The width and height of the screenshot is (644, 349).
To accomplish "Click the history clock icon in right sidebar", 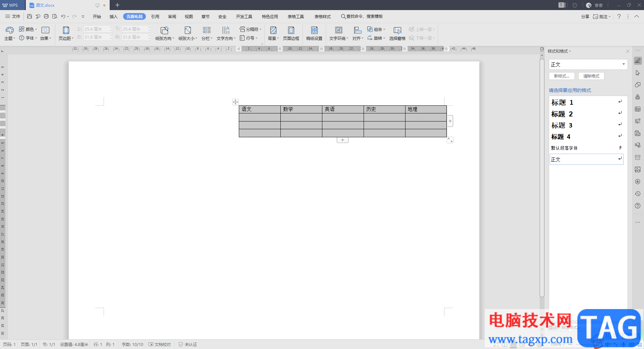I will coord(638,194).
